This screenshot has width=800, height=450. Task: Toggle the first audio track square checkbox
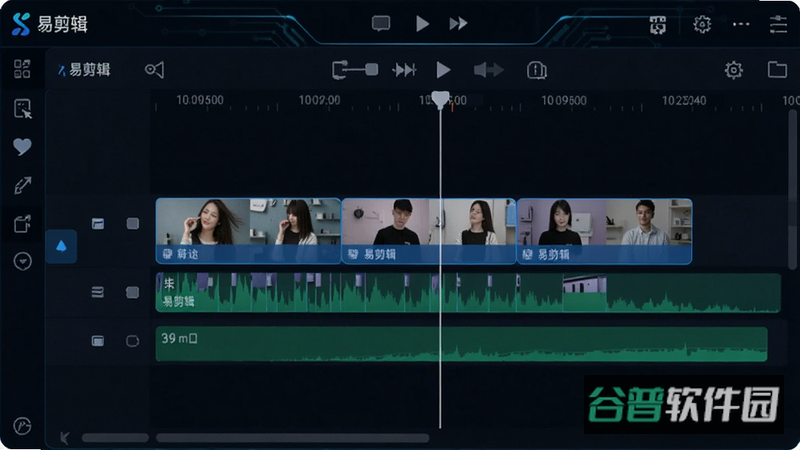pyautogui.click(x=132, y=292)
